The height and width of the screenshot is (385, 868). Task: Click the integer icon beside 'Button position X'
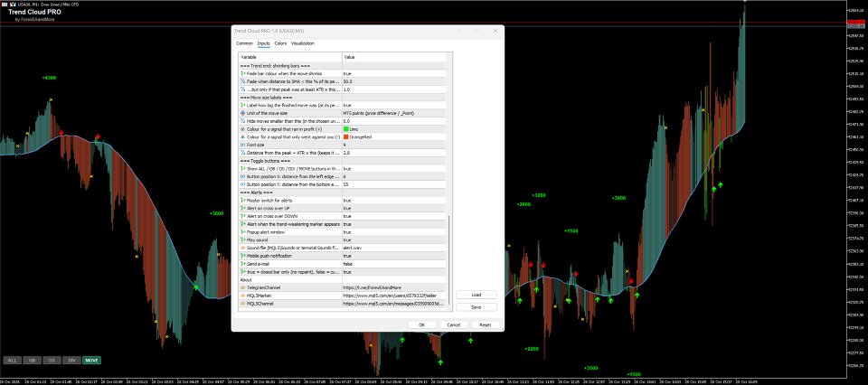[242, 176]
